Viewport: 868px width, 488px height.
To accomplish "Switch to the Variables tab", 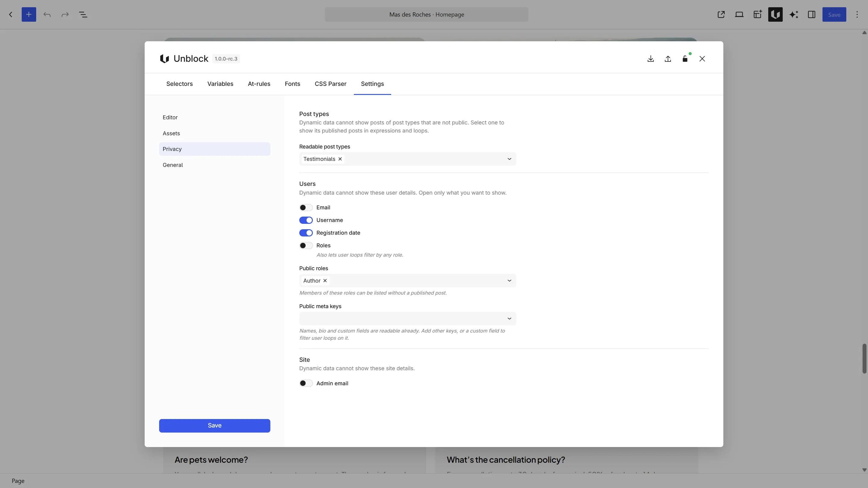I will coord(220,84).
